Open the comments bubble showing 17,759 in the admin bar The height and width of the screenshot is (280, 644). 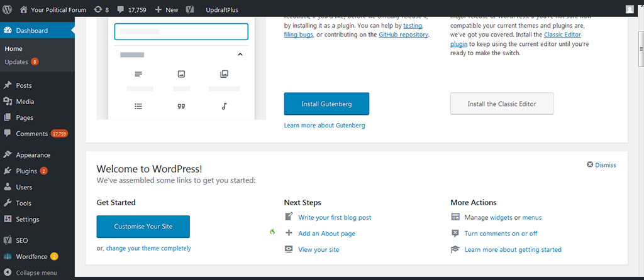[121, 10]
